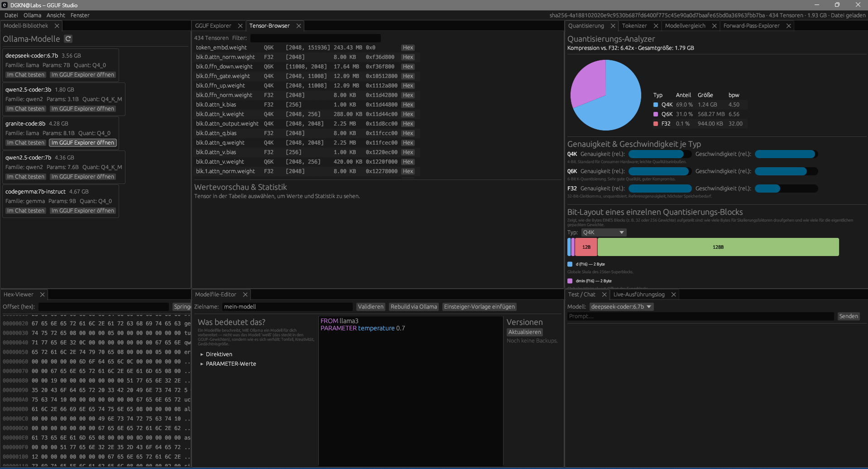Close the Modellvergleich tab
Image resolution: width=868 pixels, height=469 pixels.
point(714,26)
